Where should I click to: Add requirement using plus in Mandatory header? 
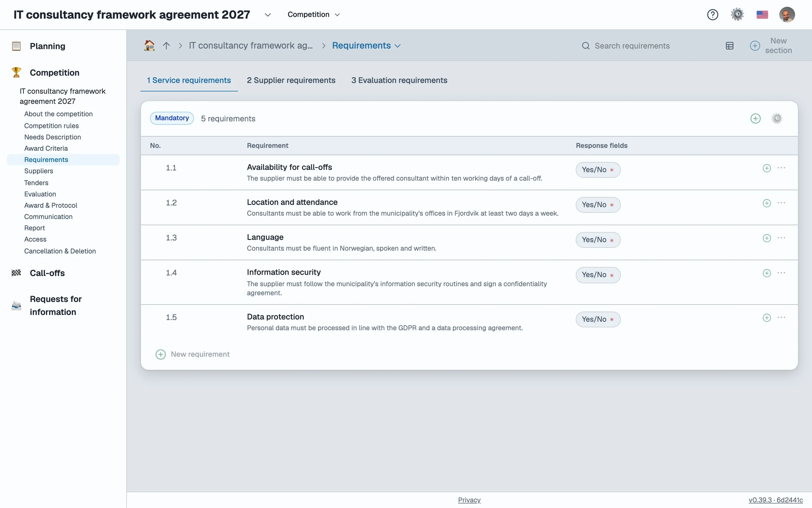tap(755, 118)
